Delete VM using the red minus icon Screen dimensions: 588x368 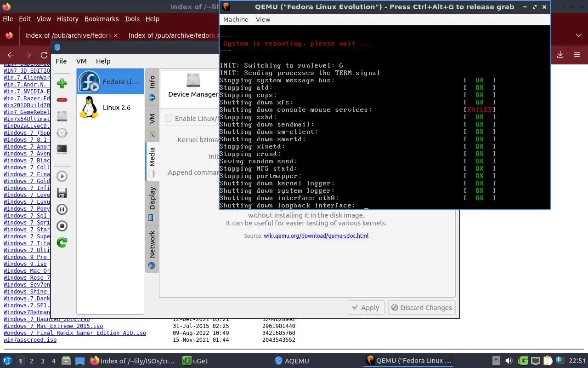[x=62, y=100]
